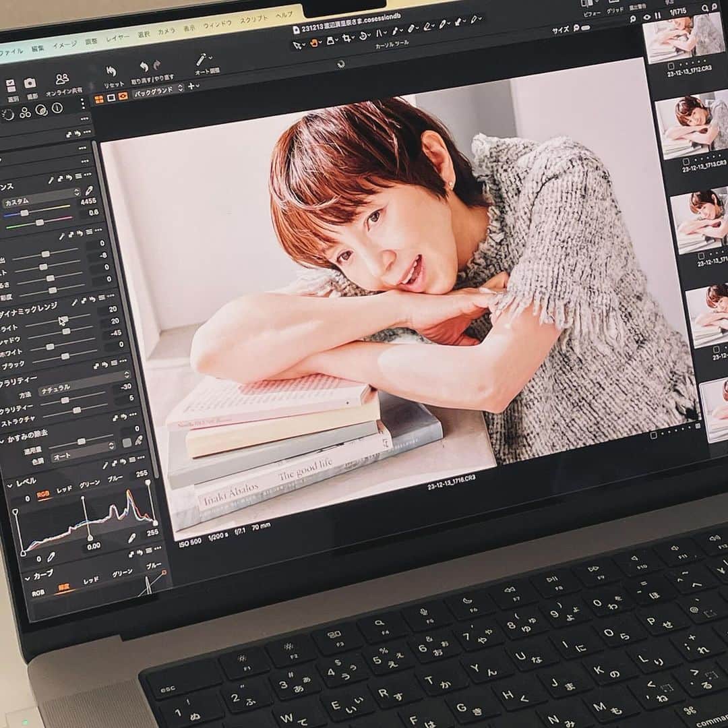Select the RGB tab in Curve panel

(38, 593)
